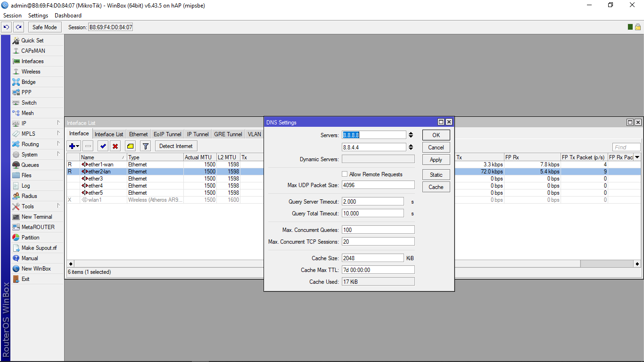The image size is (644, 362).
Task: Click the filter funnel icon in Interface List
Action: click(146, 146)
